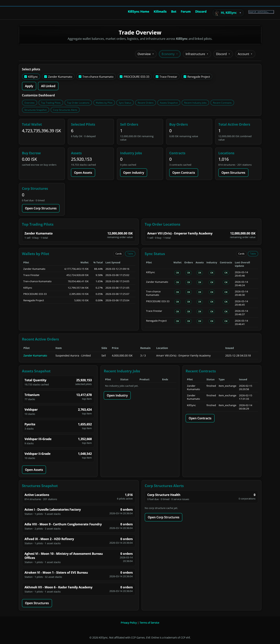Expand the Account dropdown menu
The image size is (280, 644).
pyautogui.click(x=245, y=54)
